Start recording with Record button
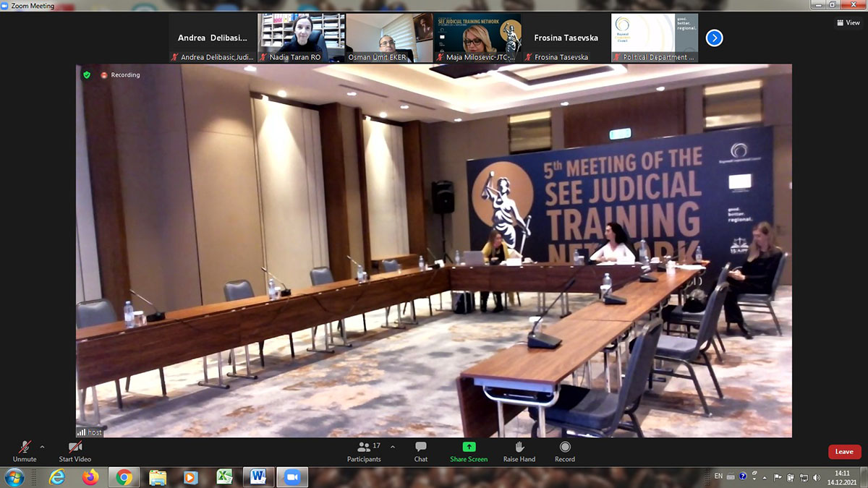Viewport: 868px width, 488px height. (x=565, y=451)
